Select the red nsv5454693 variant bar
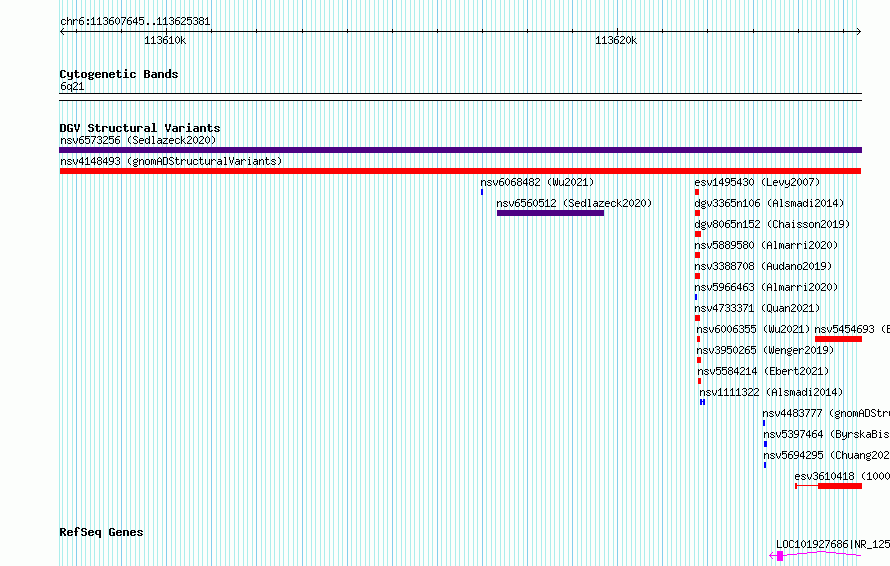Screen dimensions: 890x566 838,339
